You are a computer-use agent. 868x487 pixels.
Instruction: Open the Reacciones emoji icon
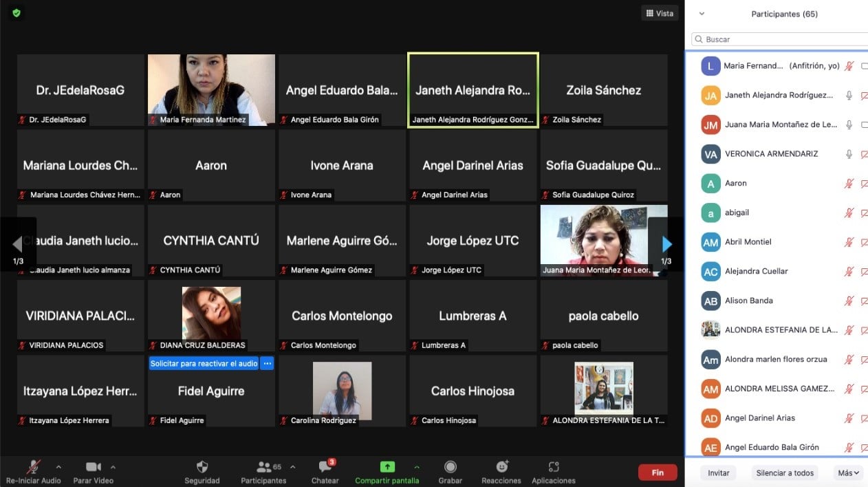pos(501,467)
